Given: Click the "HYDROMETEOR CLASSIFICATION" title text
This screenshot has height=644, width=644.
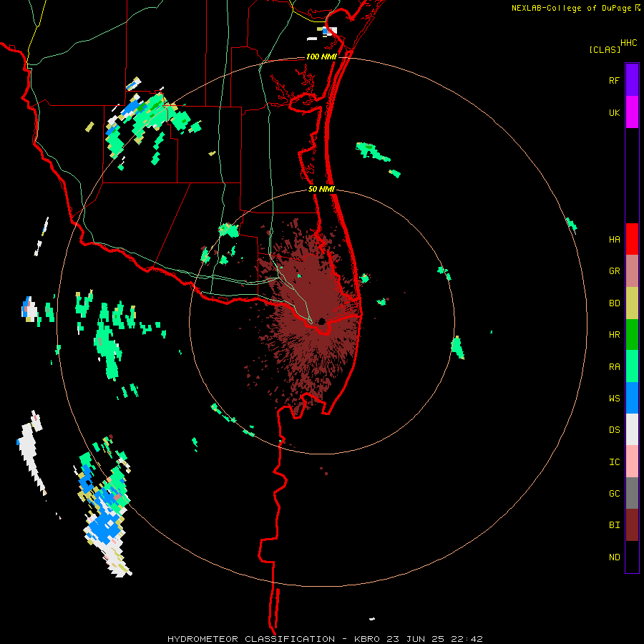Looking at the screenshot, I should coord(251,639).
